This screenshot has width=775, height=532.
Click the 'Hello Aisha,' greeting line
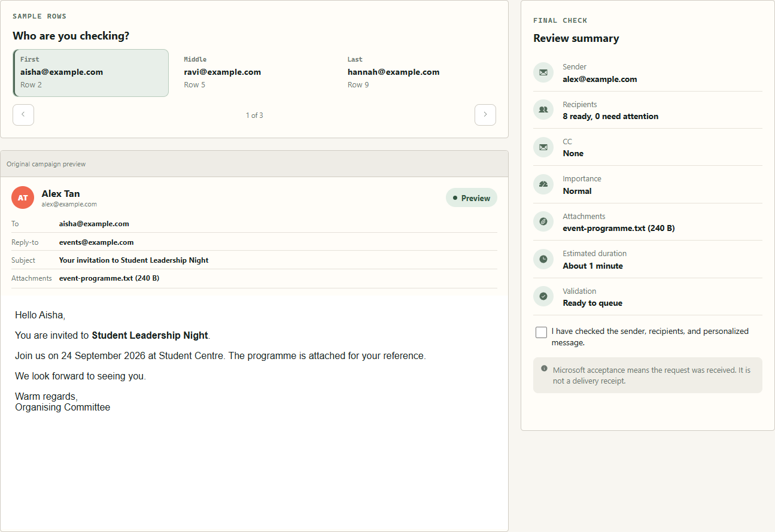coord(40,315)
